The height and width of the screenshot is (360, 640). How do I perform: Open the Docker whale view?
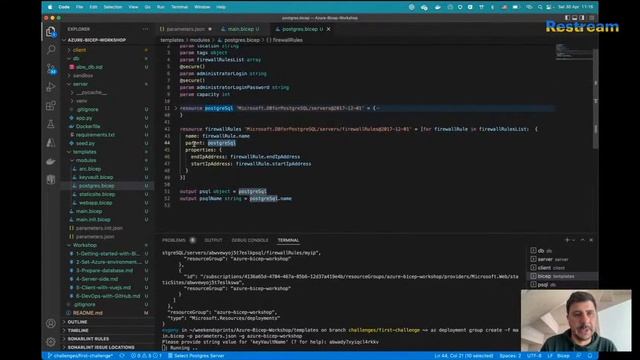51,161
